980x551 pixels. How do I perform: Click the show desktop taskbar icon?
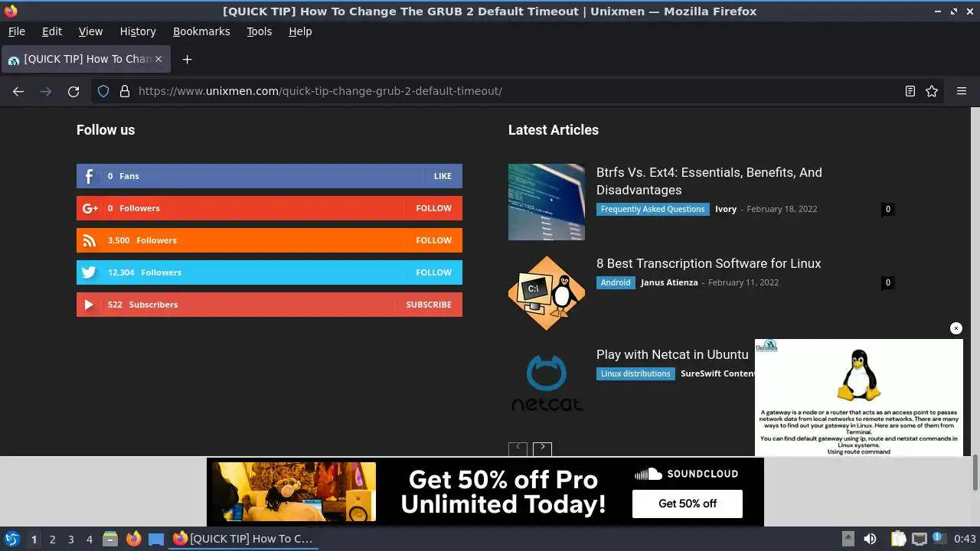156,539
